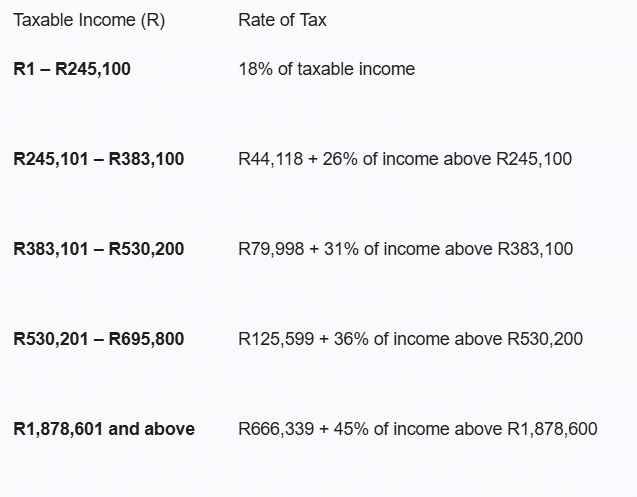Click 26% of income above R245,100
Screen dimensions: 637x497
pos(447,159)
